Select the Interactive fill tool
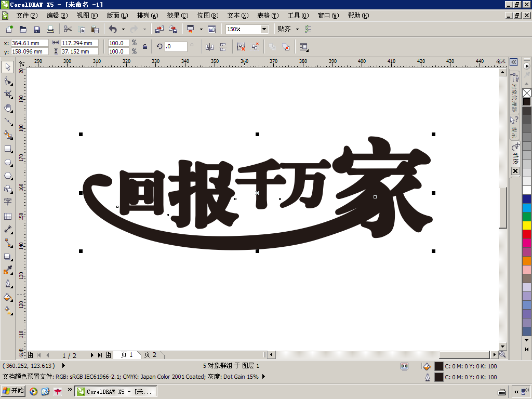The image size is (532, 399). point(8,311)
